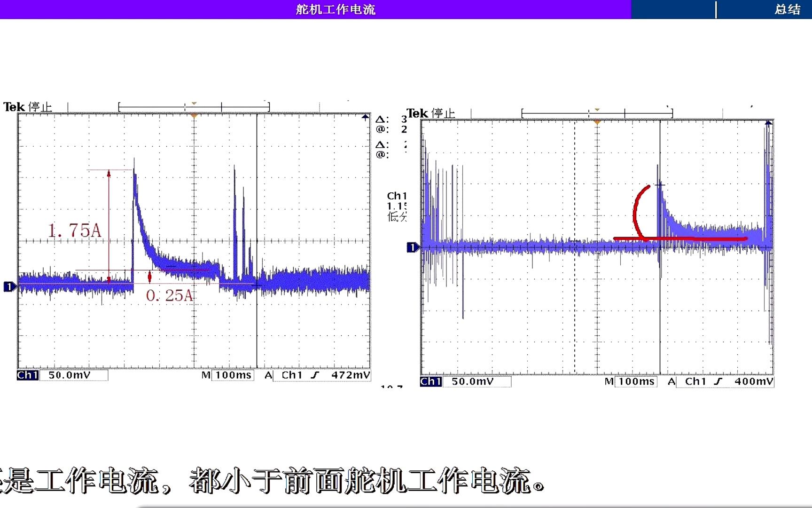
Task: Click the left scope orange trigger position marker
Action: [194, 115]
